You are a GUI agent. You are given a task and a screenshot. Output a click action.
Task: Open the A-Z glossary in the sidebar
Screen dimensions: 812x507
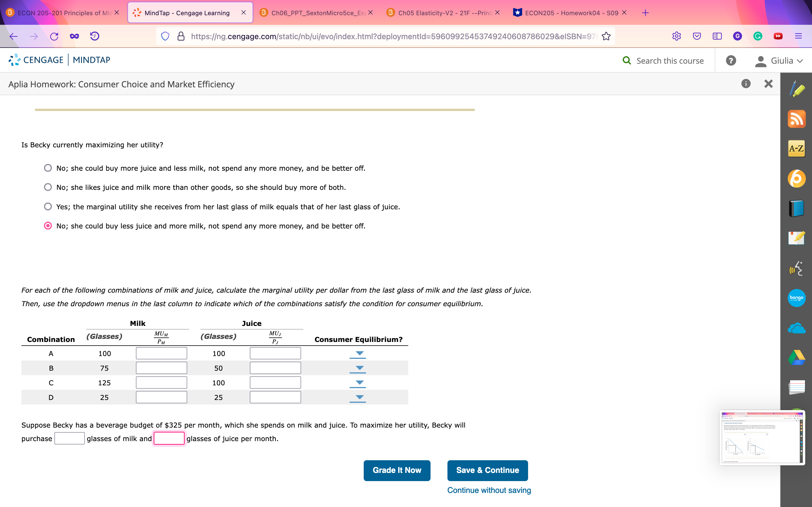796,148
